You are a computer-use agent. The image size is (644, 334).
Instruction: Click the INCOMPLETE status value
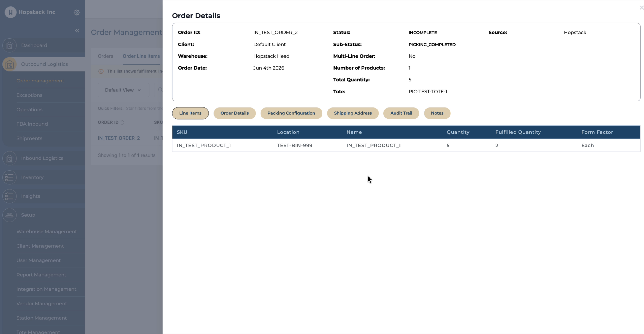423,33
